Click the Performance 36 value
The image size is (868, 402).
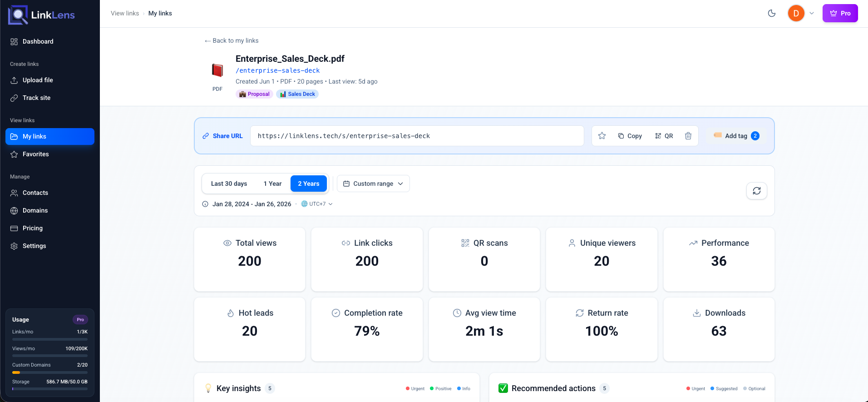[719, 261]
